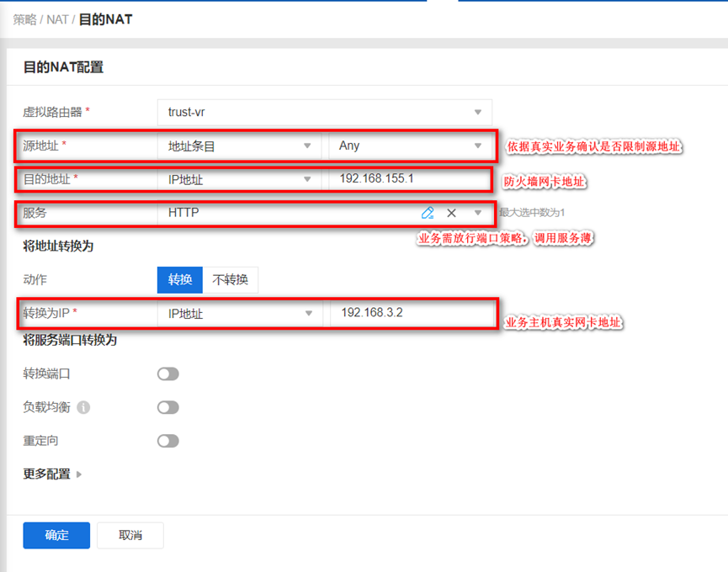Open the source address Any dropdown

[x=410, y=146]
